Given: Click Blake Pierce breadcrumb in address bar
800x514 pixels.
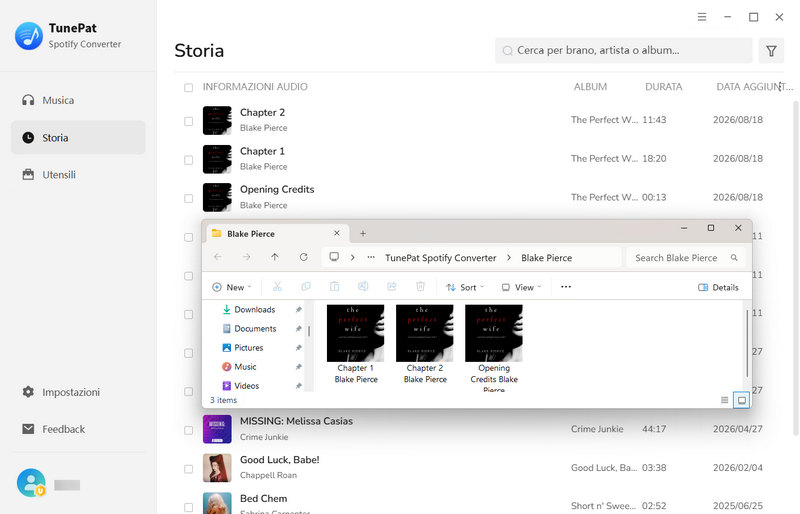Looking at the screenshot, I should tap(546, 258).
